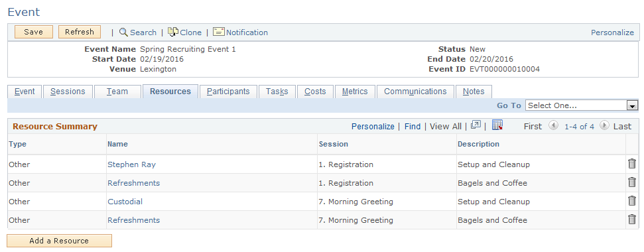
Task: Show previous rows with left arrow
Action: click(553, 125)
